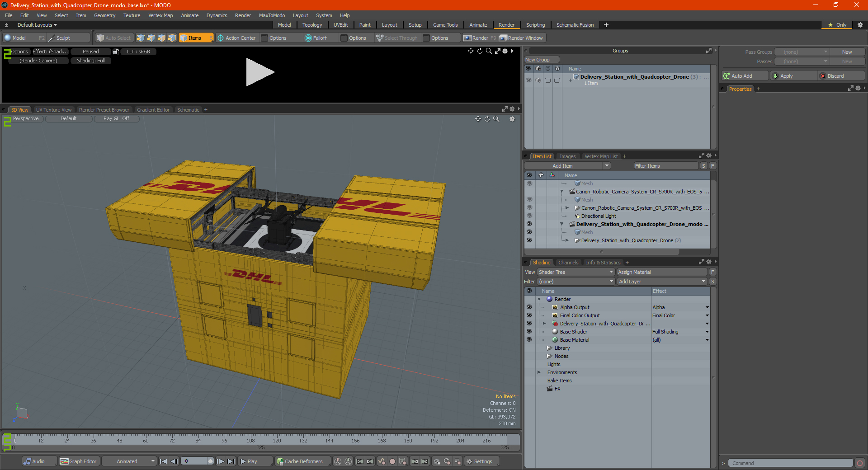The width and height of the screenshot is (868, 470).
Task: Toggle the render preview lock icon
Action: coord(116,52)
